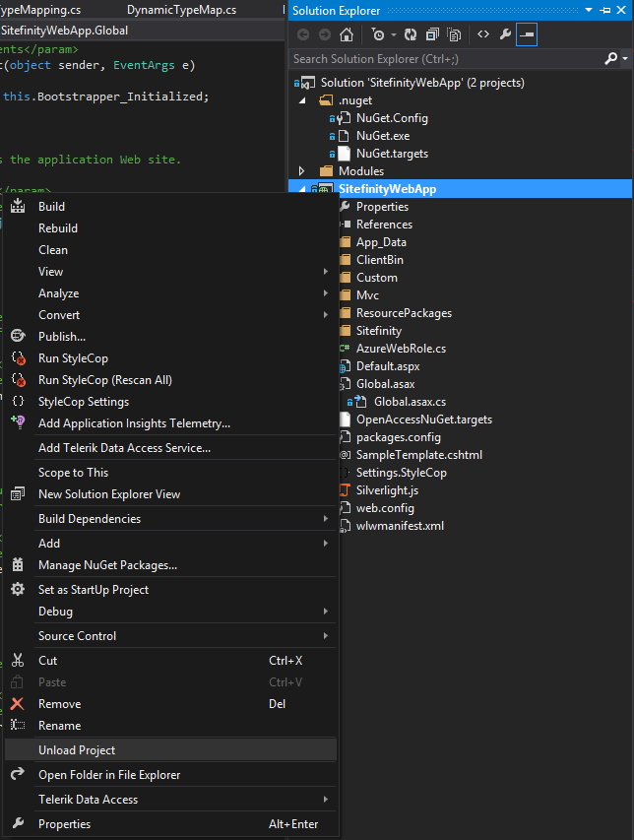The image size is (634, 840).
Task: Click New Solution Explorer View icon
Action: click(x=18, y=494)
